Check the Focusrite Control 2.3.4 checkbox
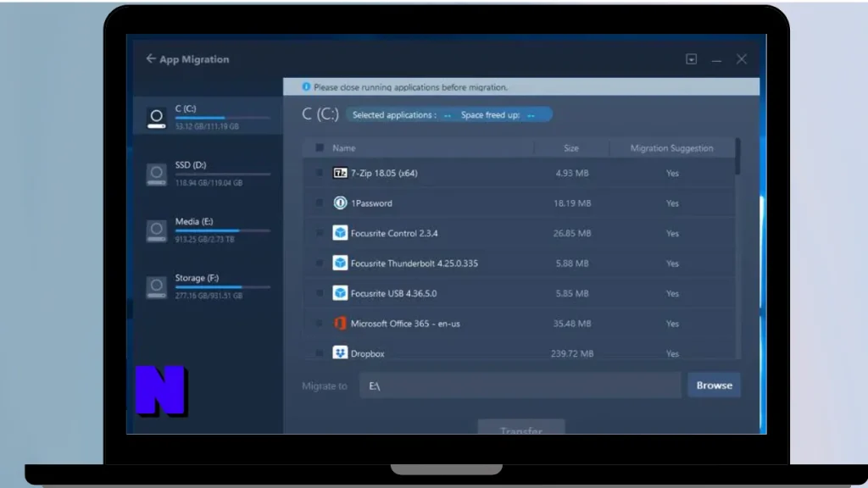 [x=320, y=233]
